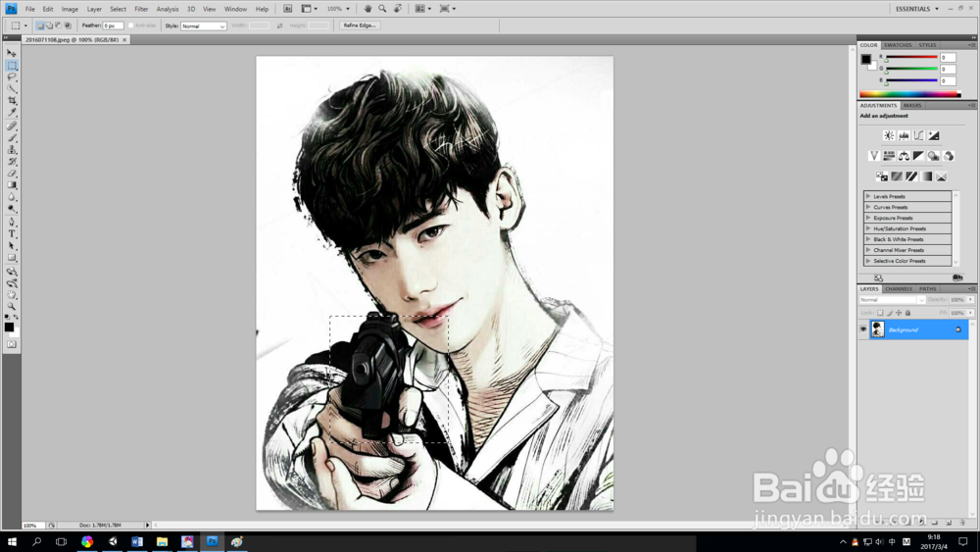
Task: Add a Vibrance adjustment
Action: (874, 156)
